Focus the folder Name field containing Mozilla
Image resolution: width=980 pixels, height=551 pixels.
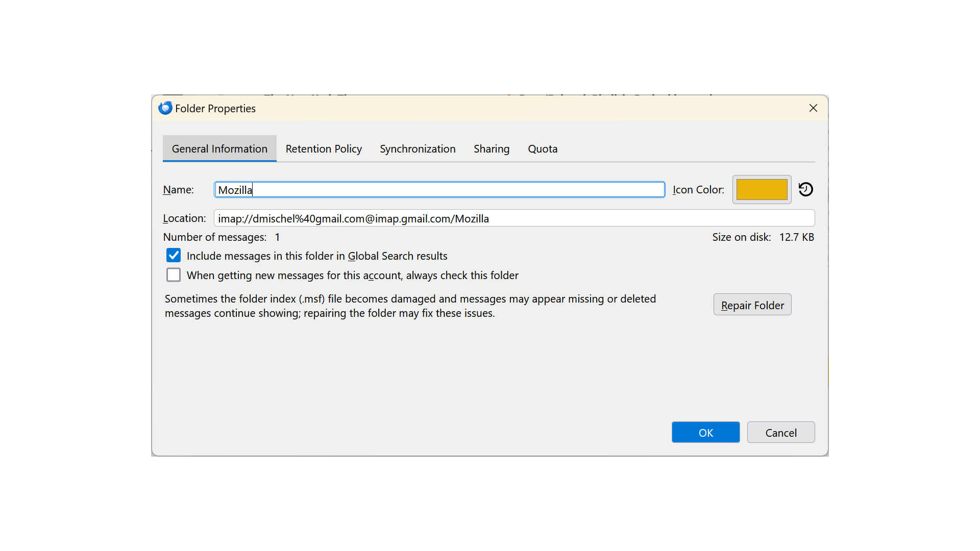439,190
